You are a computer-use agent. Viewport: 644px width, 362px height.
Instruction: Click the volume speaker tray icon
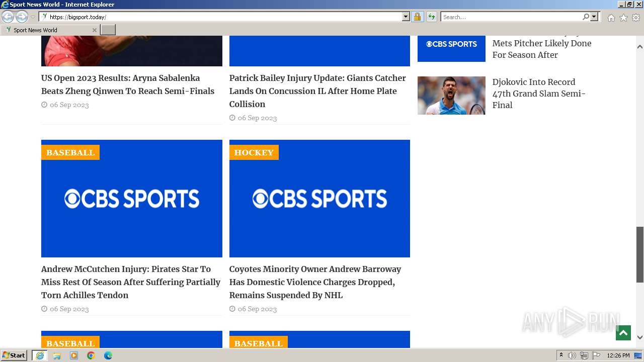click(x=572, y=355)
